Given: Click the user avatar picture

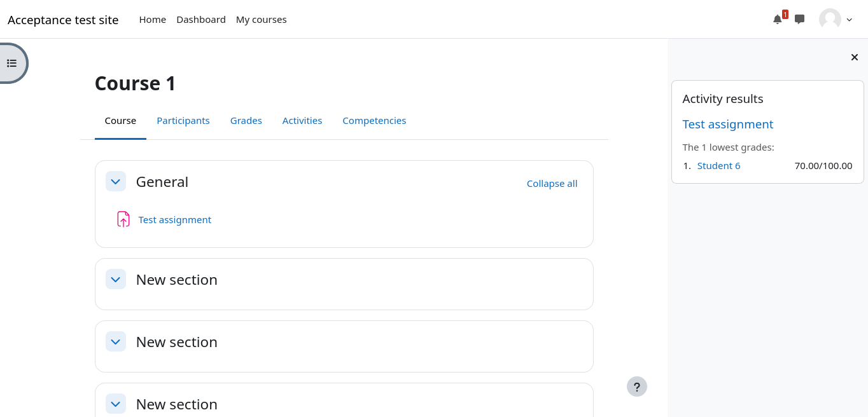Looking at the screenshot, I should pyautogui.click(x=830, y=19).
